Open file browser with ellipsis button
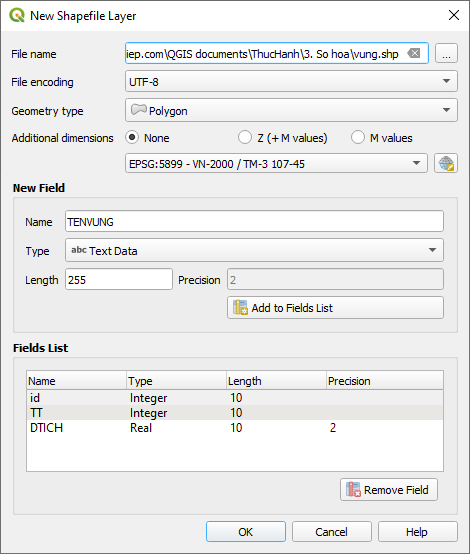 coord(446,53)
